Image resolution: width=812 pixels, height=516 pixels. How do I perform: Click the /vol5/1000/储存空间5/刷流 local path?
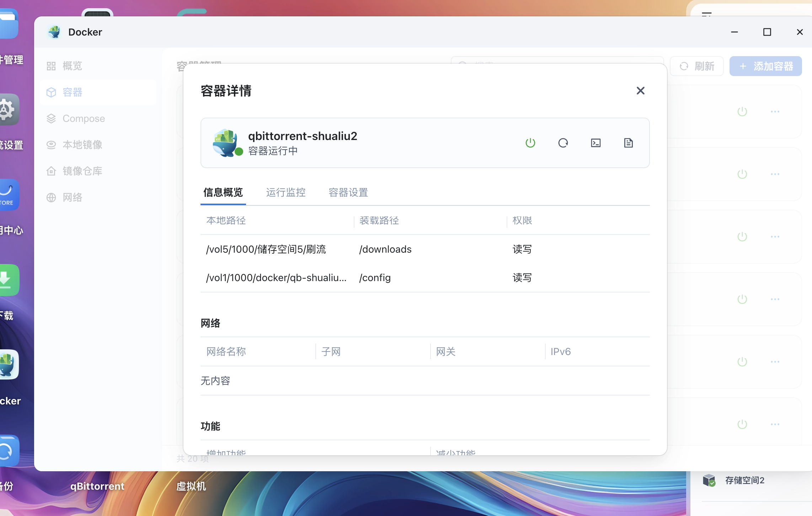[x=266, y=249]
